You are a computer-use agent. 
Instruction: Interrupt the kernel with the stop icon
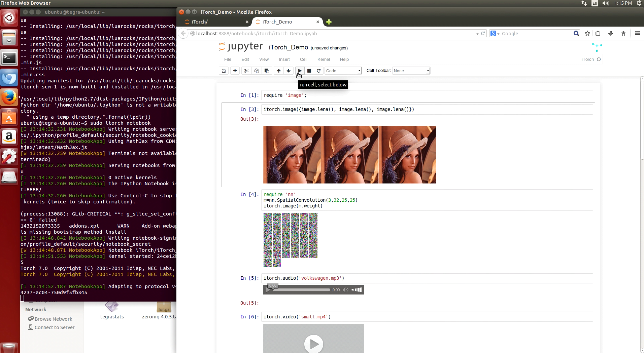[309, 71]
